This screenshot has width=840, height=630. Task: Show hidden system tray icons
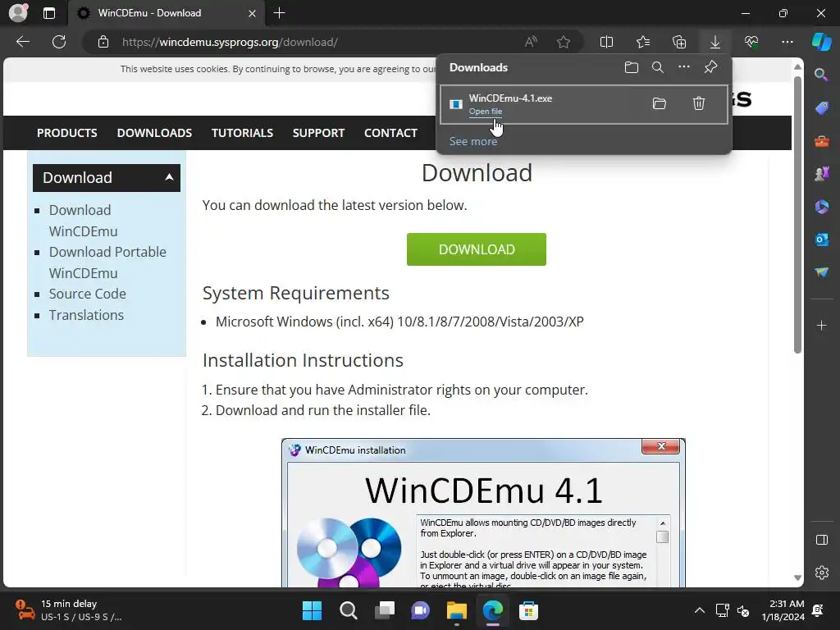pyautogui.click(x=699, y=610)
